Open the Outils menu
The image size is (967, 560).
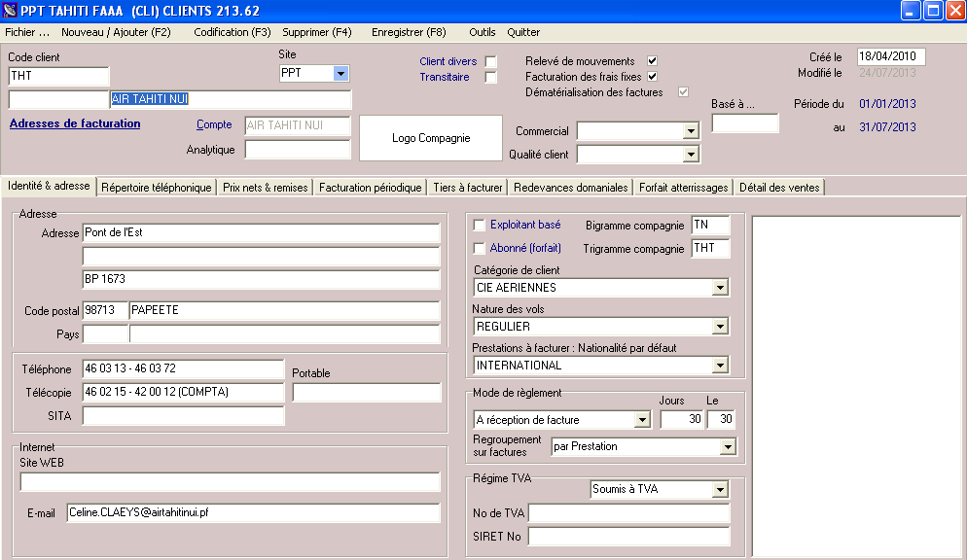click(482, 32)
